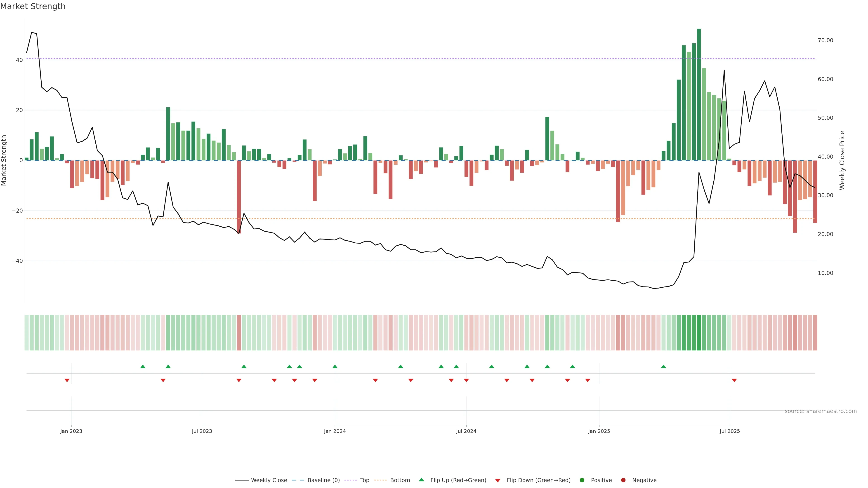Screen dimensions: 868x488
Task: Click the last green flip-up marker in 2025
Action: pyautogui.click(x=663, y=366)
